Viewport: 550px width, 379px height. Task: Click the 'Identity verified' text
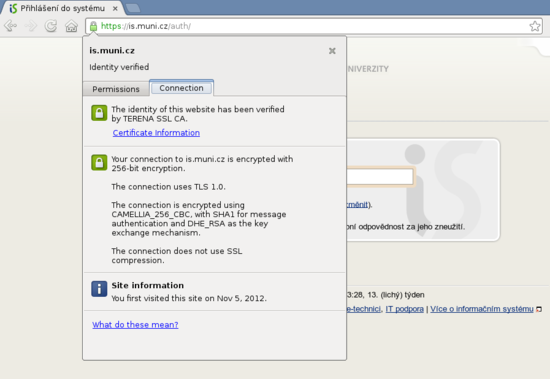pos(119,67)
